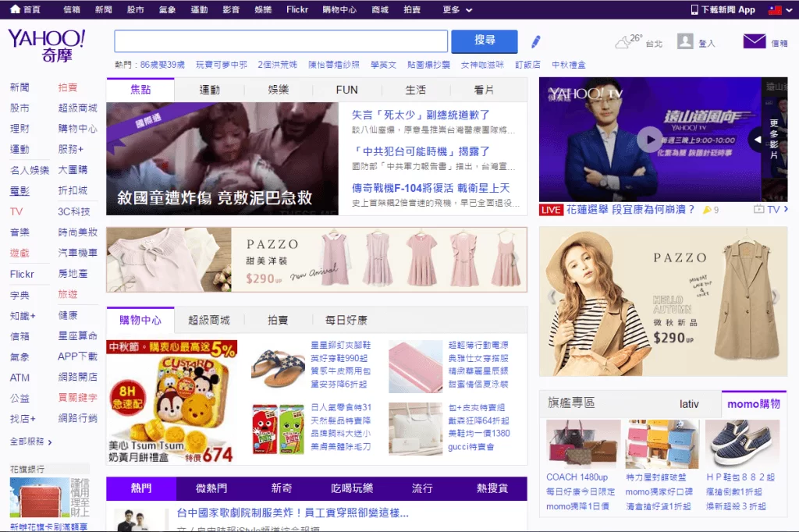Viewport: 799px width, 532px height.
Task: Click the phone icon for 下載新聞 App
Action: pyautogui.click(x=694, y=9)
